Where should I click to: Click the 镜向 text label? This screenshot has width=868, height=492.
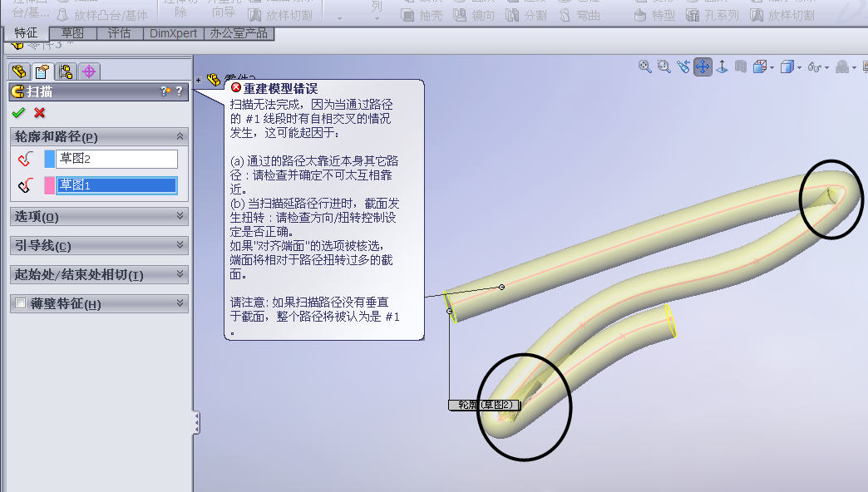coord(483,16)
